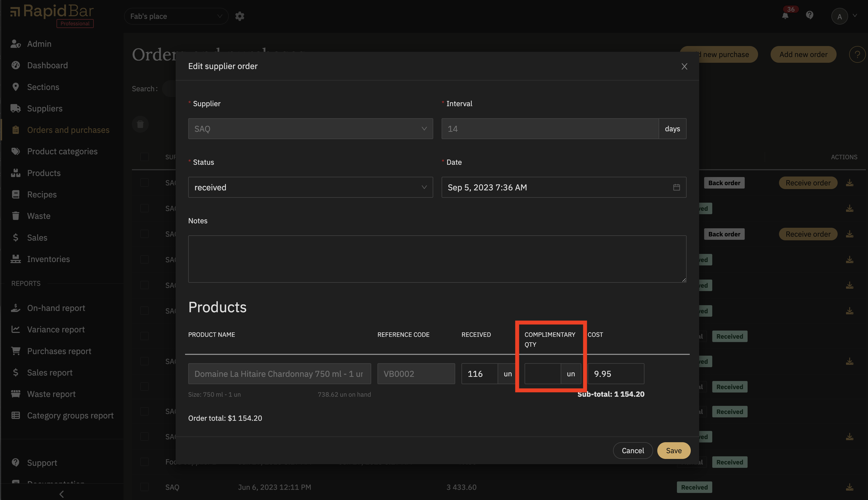Click the Sales dollar icon
This screenshot has height=500, width=868.
pos(15,237)
